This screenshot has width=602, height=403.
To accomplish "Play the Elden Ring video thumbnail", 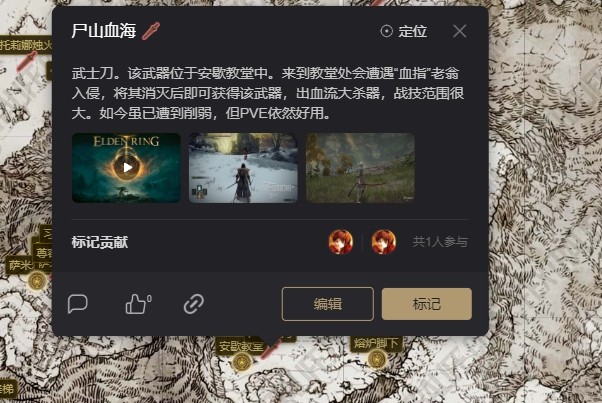I will (x=126, y=168).
